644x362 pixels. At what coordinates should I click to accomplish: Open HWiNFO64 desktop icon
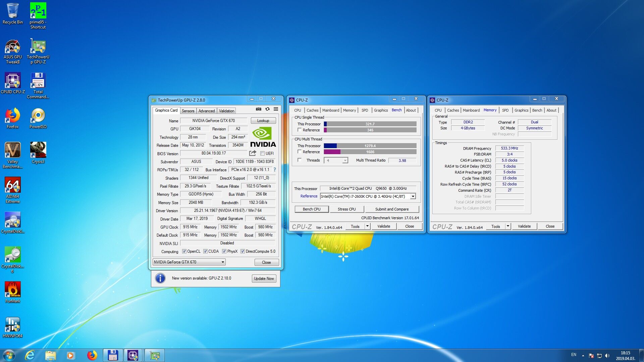[x=13, y=327]
